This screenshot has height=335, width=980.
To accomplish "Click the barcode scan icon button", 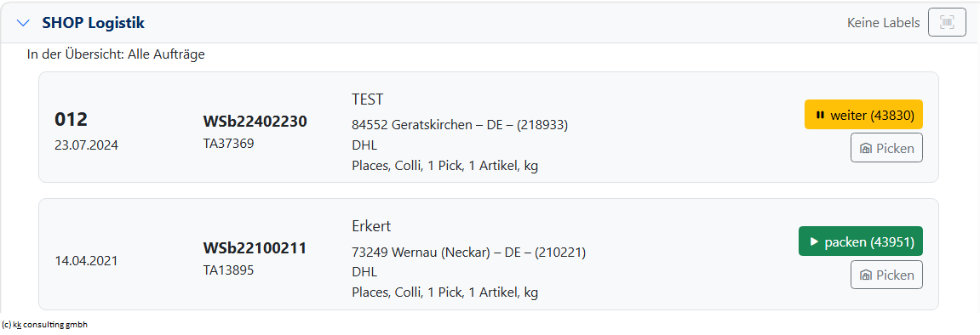I will tap(948, 23).
